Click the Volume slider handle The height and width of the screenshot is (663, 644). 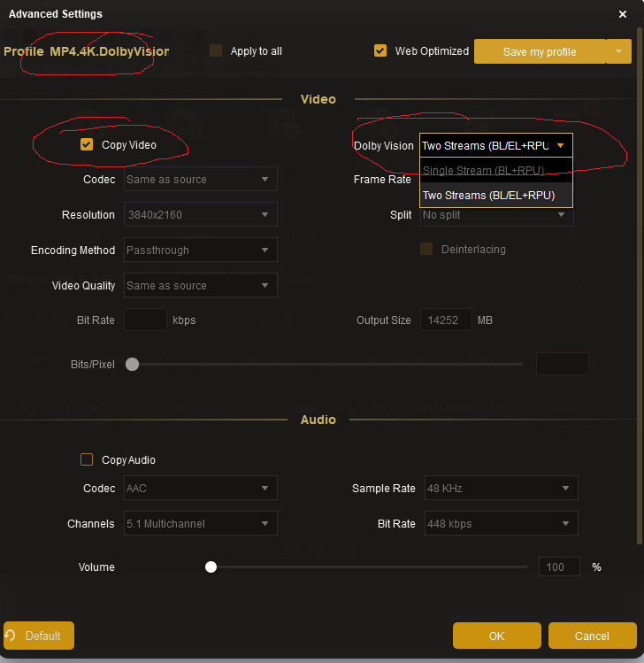pyautogui.click(x=211, y=567)
